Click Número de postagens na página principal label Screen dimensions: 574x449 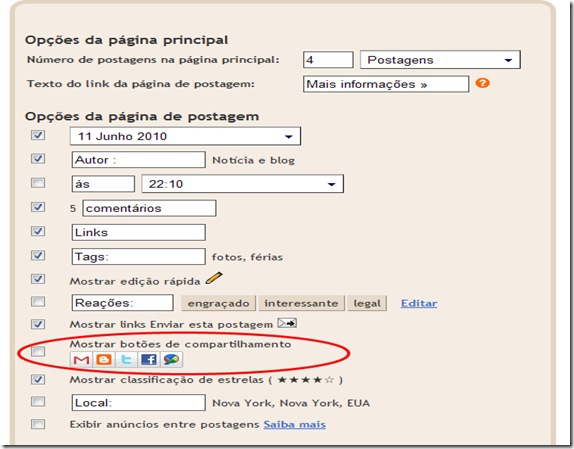153,60
